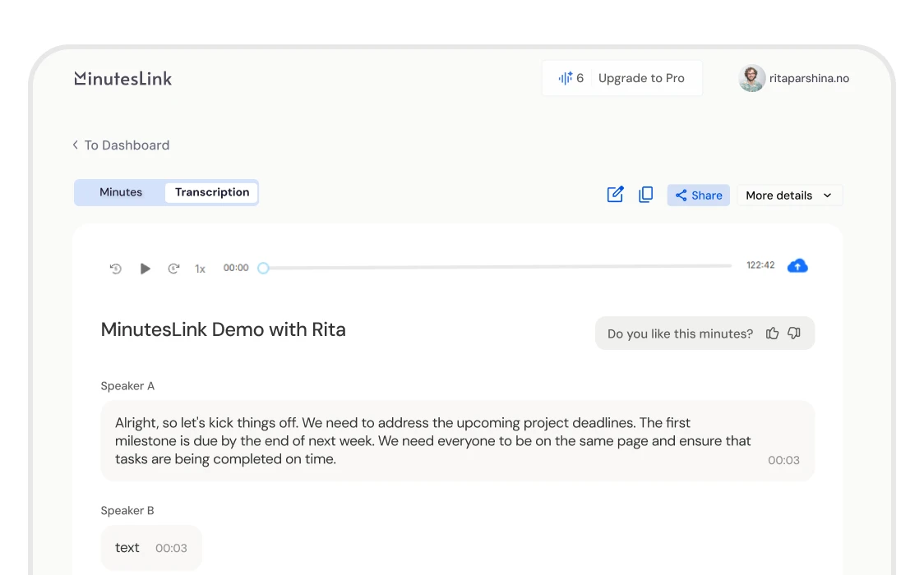
Task: Expand the More details dropdown
Action: point(790,195)
